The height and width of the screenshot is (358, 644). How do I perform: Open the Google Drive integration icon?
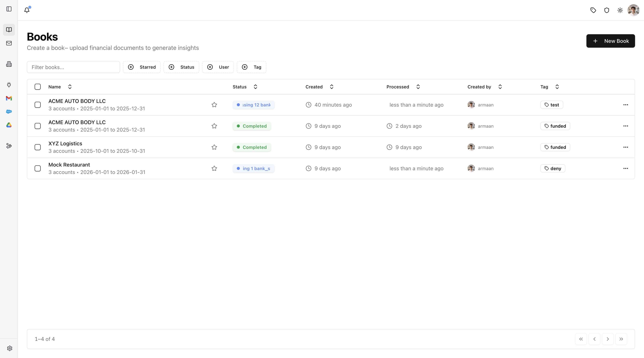(9, 125)
